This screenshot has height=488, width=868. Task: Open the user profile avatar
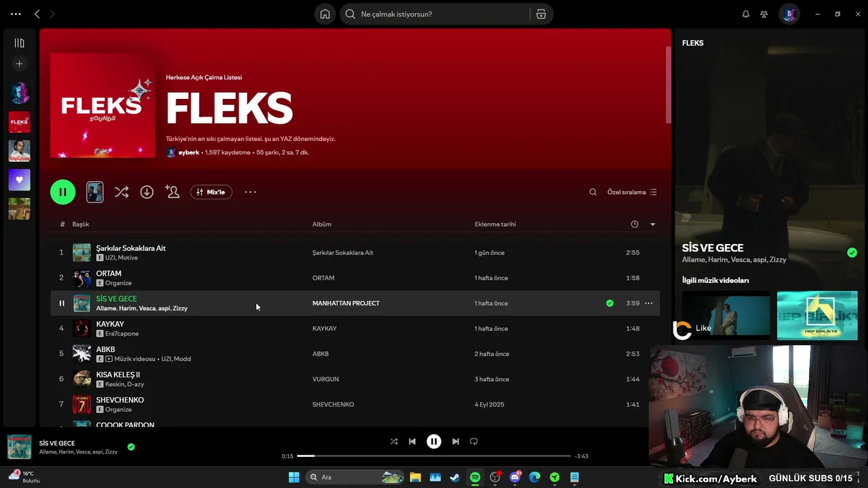pos(789,14)
